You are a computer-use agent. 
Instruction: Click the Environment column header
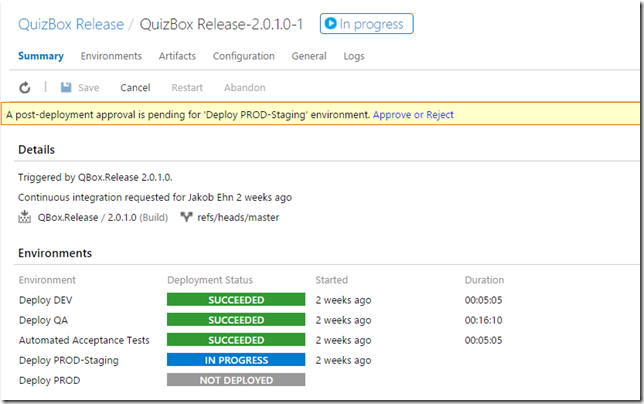point(47,280)
